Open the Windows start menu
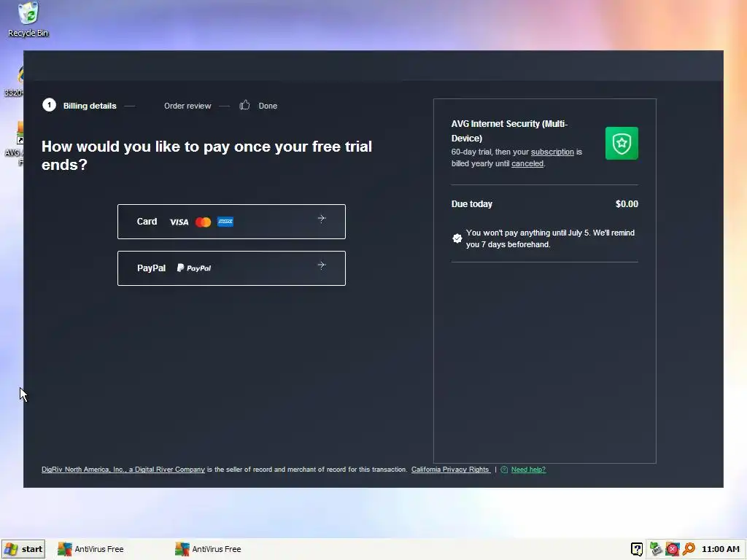Screen dimensions: 747x560 click(23, 549)
